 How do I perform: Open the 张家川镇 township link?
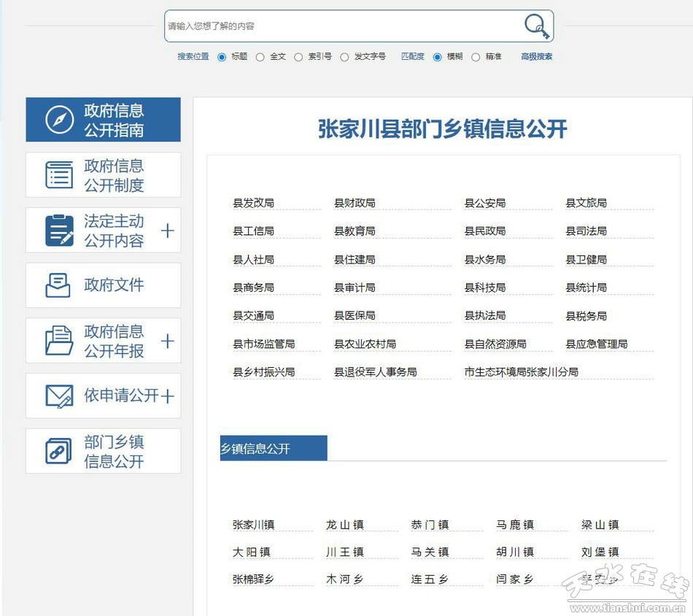point(253,525)
